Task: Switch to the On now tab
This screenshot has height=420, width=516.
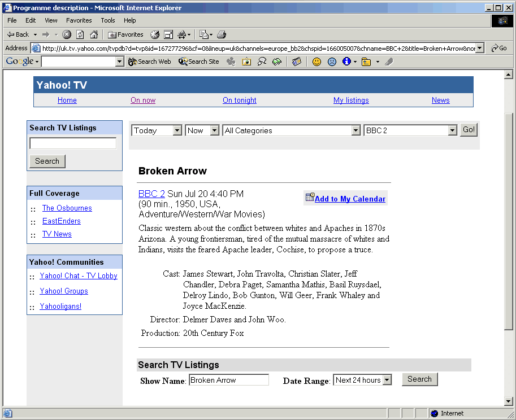Action: pos(143,100)
